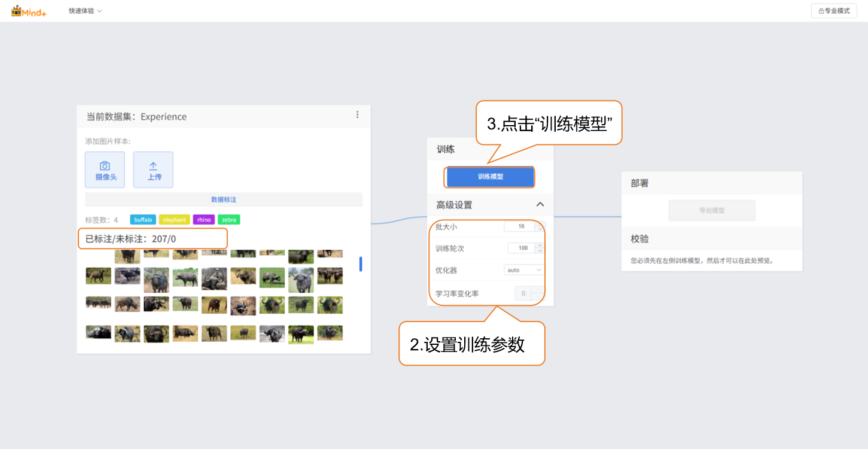Select the yellow elephant label tag
The height and width of the screenshot is (449, 868).
pyautogui.click(x=174, y=220)
